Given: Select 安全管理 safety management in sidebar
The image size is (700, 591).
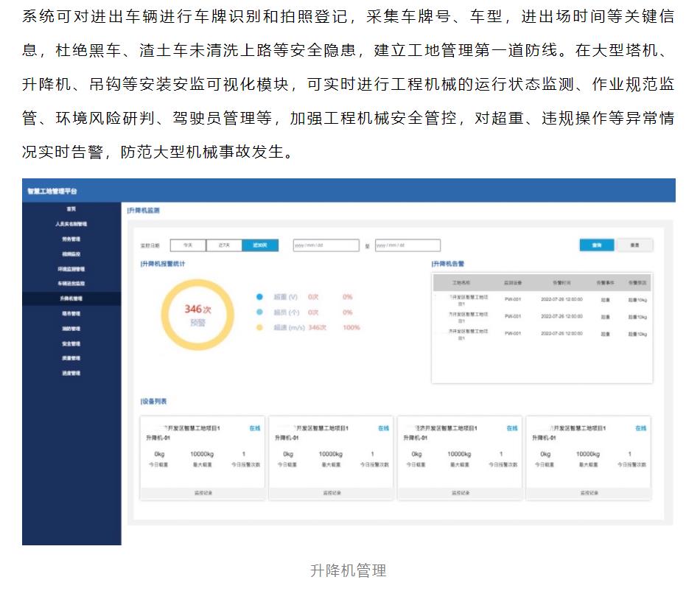Looking at the screenshot, I should click(x=70, y=345).
